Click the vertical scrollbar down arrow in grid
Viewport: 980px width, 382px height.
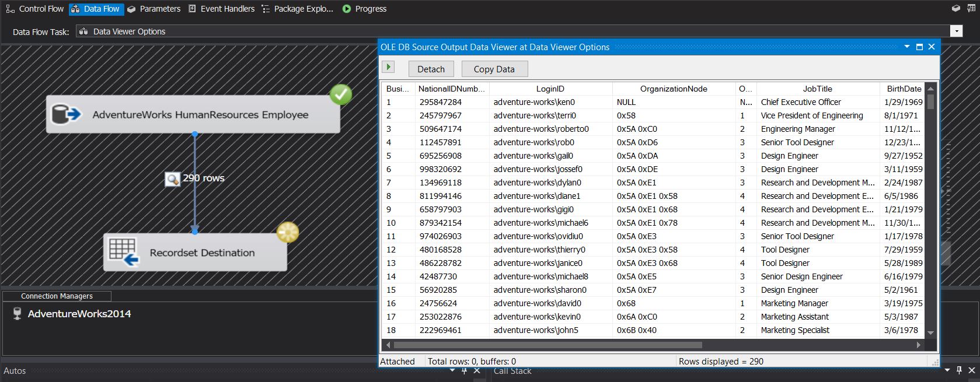coord(930,332)
